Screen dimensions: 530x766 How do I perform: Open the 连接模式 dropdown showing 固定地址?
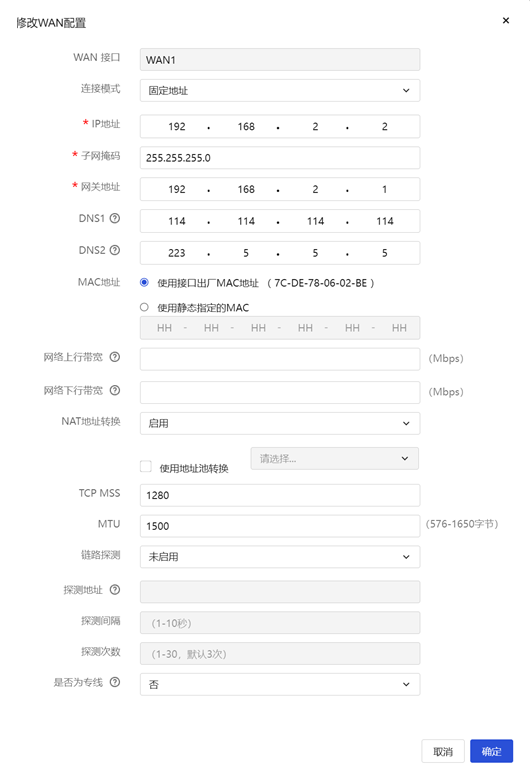[280, 90]
